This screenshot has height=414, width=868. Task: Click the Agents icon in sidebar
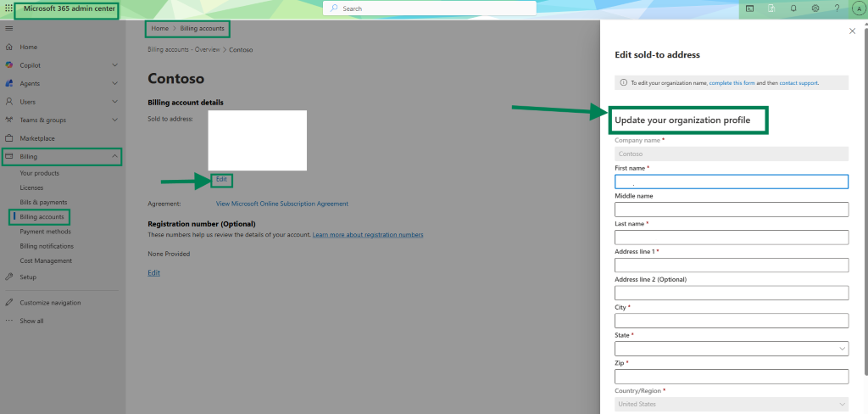tap(8, 84)
